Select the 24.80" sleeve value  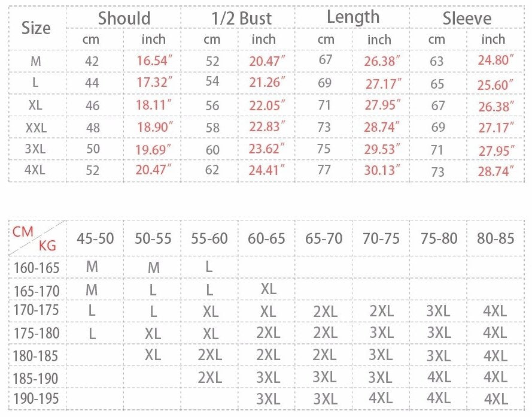point(496,60)
